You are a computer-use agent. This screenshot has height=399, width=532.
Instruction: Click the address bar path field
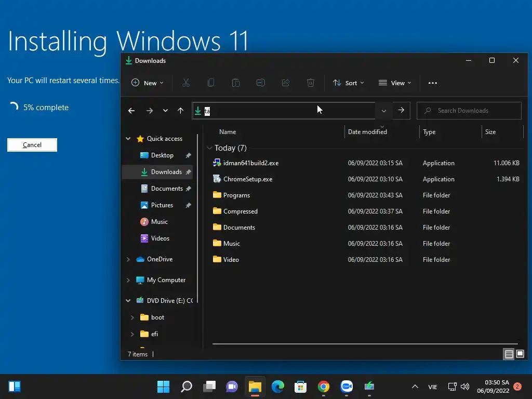284,111
